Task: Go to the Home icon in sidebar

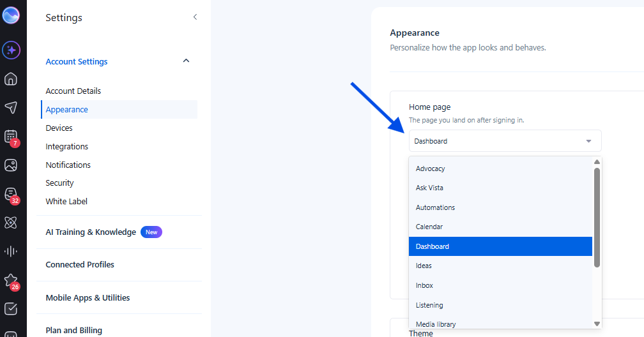Action: 11,79
